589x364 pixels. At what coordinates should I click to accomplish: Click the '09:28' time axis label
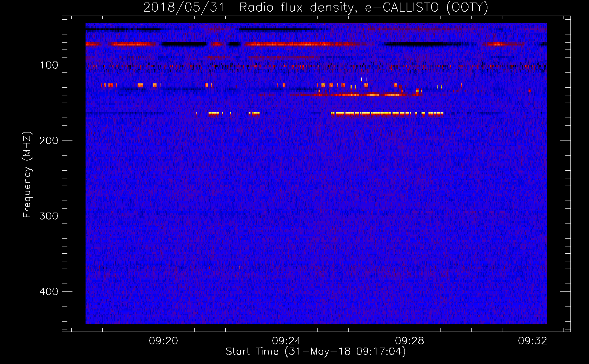(x=410, y=341)
